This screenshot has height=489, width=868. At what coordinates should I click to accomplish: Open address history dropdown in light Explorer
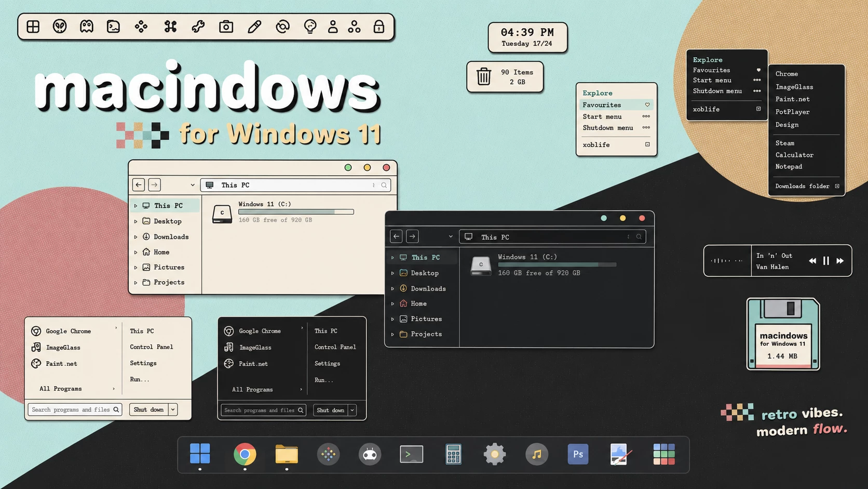pyautogui.click(x=193, y=185)
